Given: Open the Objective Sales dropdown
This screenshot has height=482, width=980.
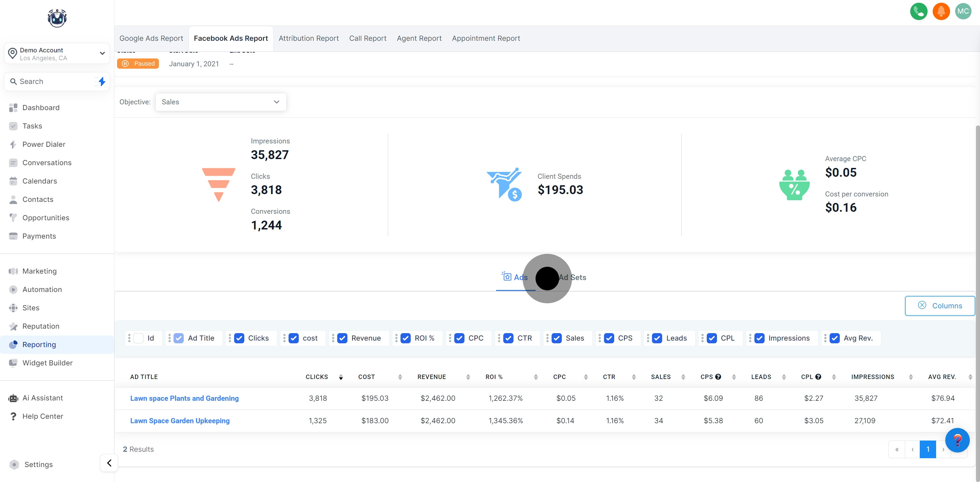Looking at the screenshot, I should [220, 102].
